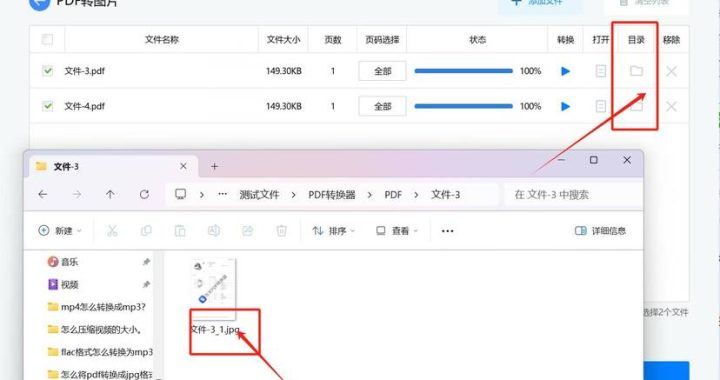This screenshot has width=720, height=380.
Task: Select the 文件-3_1.jpg thumbnail
Action: (x=214, y=289)
